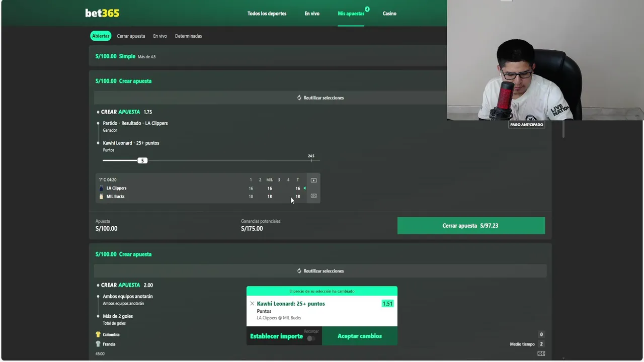
Task: Select the Abiertas filter tab
Action: [101, 36]
